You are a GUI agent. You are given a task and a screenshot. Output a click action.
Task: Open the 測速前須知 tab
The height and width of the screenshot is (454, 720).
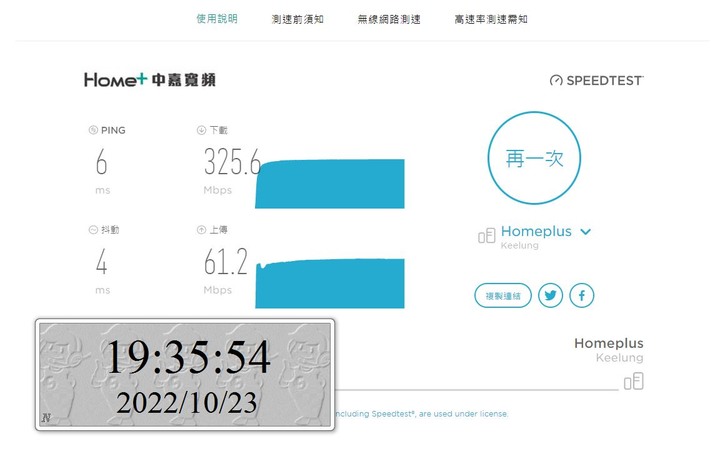[x=298, y=19]
